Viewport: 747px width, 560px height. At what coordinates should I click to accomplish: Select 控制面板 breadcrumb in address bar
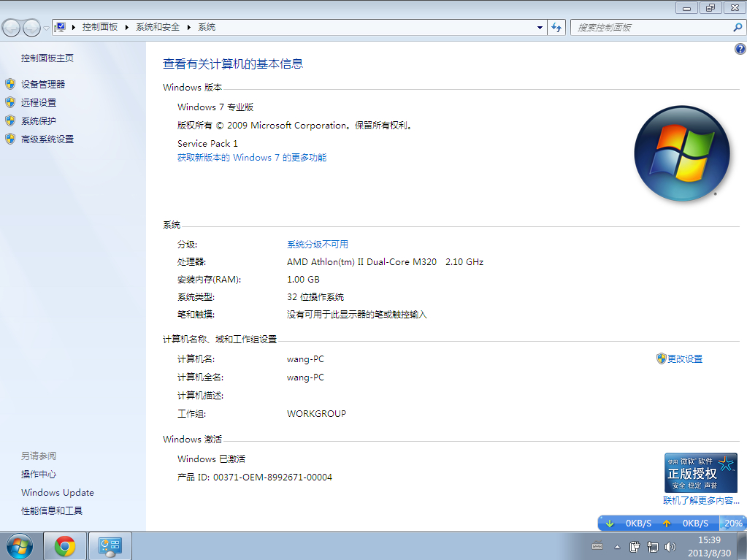100,27
